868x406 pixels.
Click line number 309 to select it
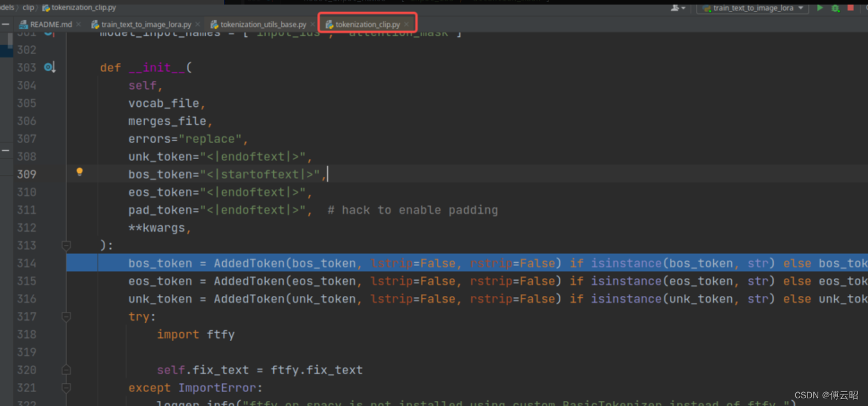point(26,174)
